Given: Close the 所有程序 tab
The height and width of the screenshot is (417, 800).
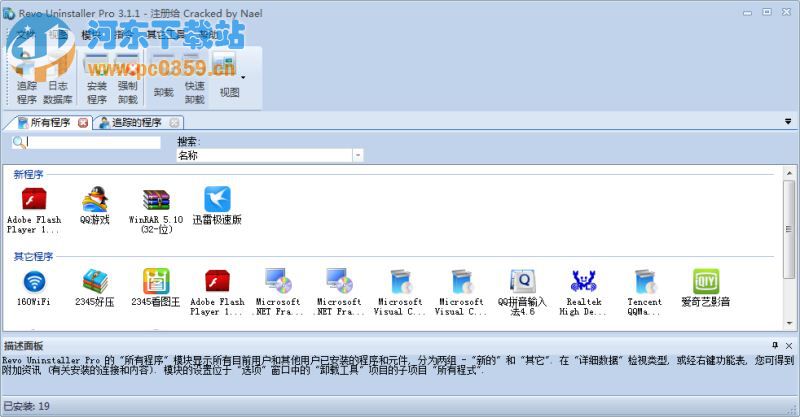Looking at the screenshot, I should coord(83,122).
